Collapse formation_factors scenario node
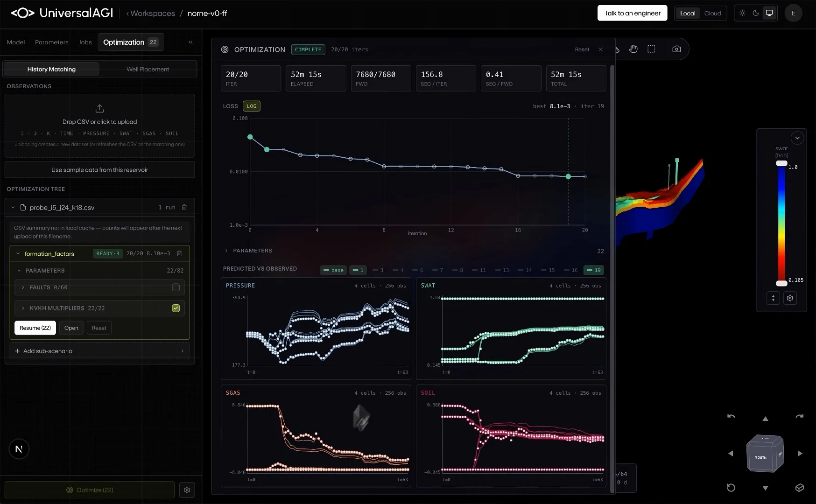816x504 pixels. click(x=18, y=253)
